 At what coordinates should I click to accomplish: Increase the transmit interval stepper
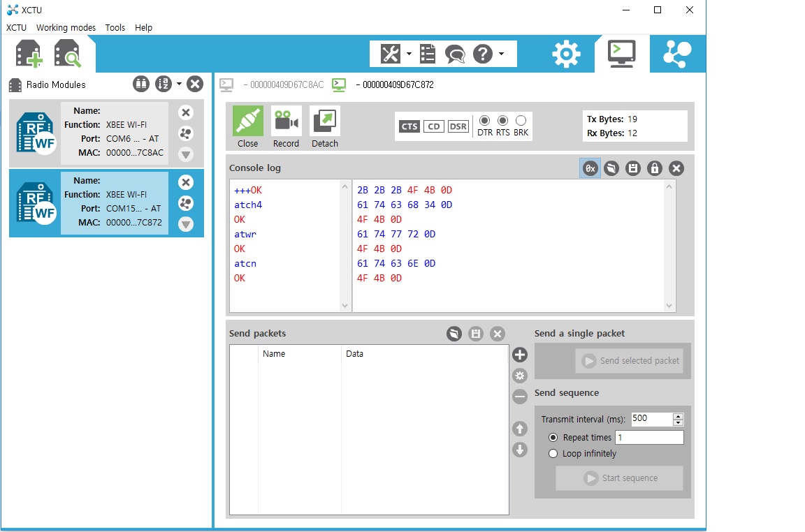679,416
